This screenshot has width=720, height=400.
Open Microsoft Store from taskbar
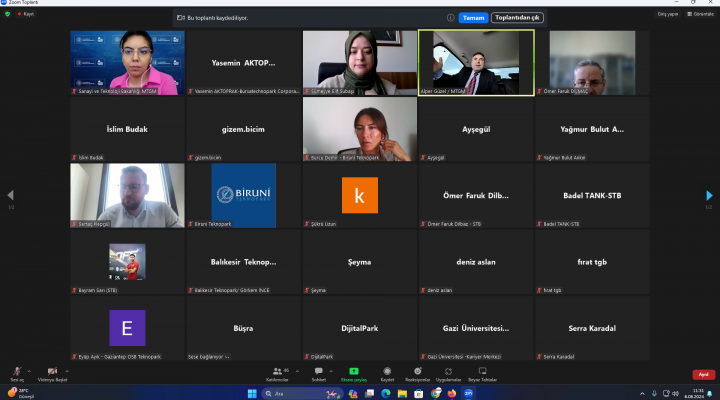pos(419,394)
